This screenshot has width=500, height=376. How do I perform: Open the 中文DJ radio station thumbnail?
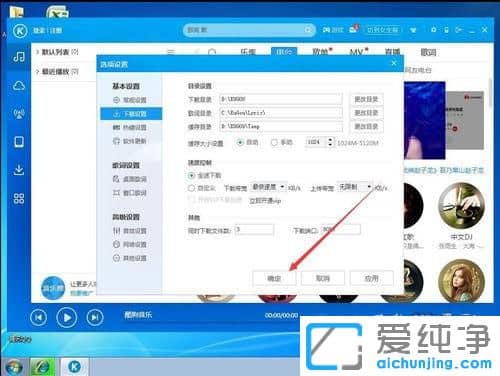[x=461, y=206]
